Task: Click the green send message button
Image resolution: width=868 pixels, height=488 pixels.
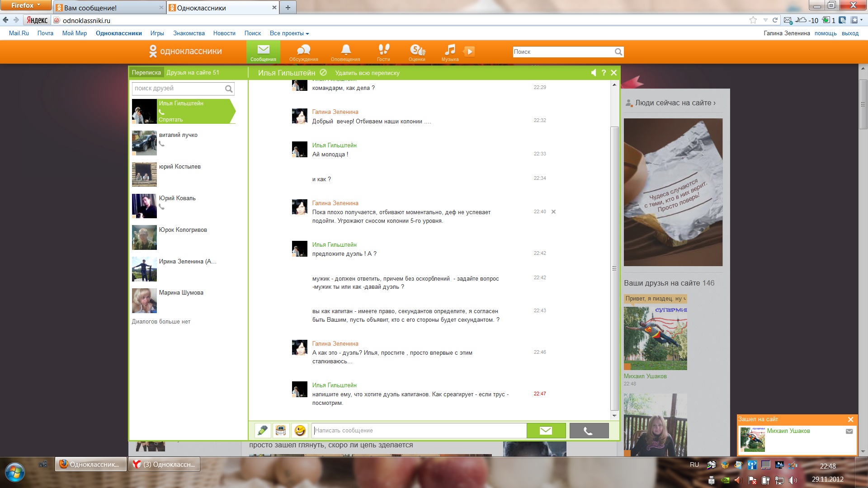Action: (546, 431)
